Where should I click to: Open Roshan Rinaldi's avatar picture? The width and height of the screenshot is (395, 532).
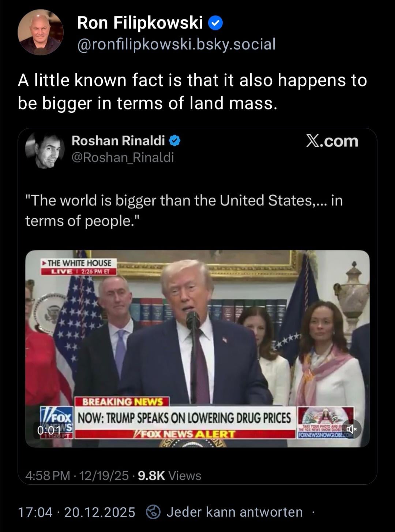click(x=45, y=150)
